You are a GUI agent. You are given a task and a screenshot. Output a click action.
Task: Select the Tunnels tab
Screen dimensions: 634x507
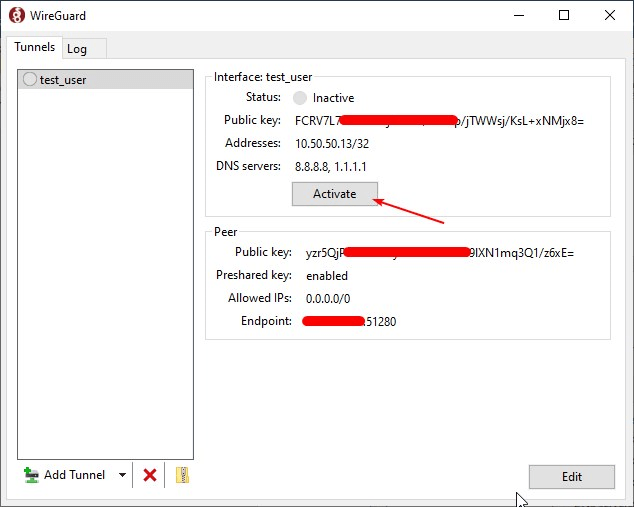34,47
